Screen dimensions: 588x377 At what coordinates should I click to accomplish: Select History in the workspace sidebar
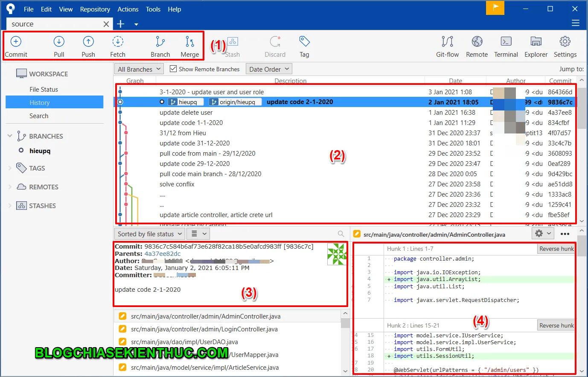40,102
